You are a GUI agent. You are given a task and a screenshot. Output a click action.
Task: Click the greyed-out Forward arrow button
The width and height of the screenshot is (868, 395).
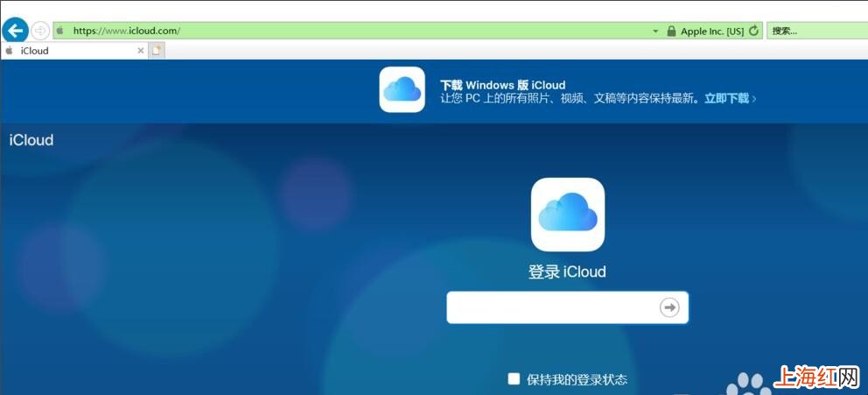[x=40, y=31]
